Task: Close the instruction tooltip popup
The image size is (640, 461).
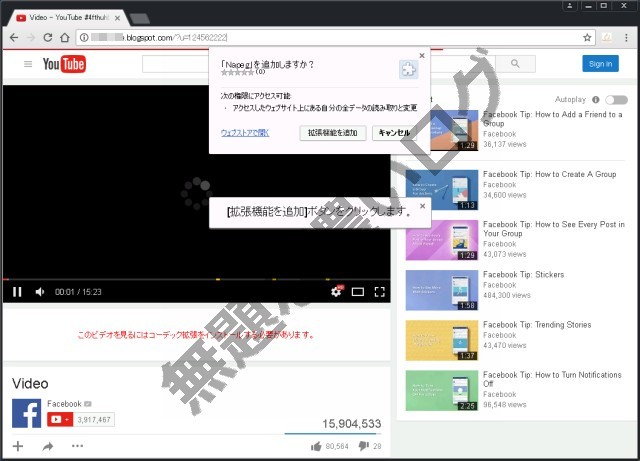Action: (422, 206)
